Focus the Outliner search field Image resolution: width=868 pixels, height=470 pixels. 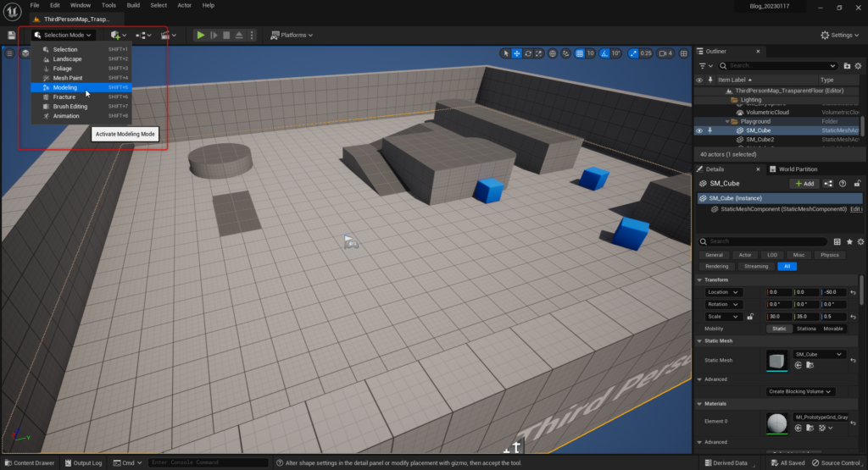(x=778, y=66)
